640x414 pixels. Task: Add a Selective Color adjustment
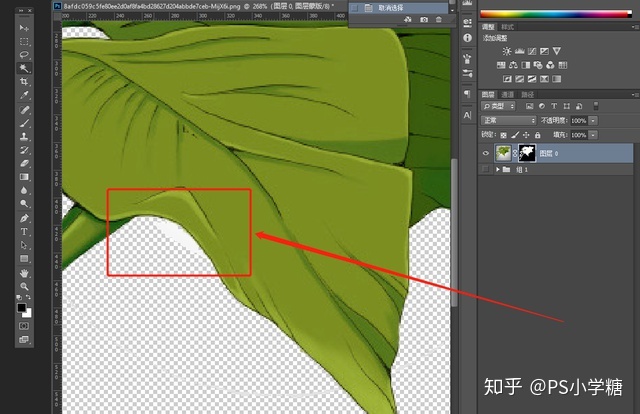point(544,79)
